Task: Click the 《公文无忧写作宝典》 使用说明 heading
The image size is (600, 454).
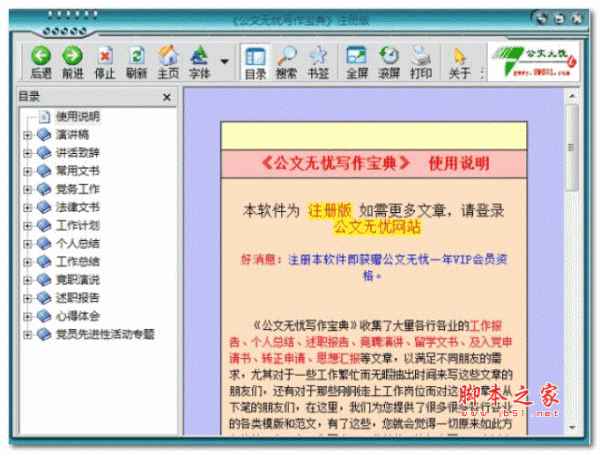Action: [375, 163]
